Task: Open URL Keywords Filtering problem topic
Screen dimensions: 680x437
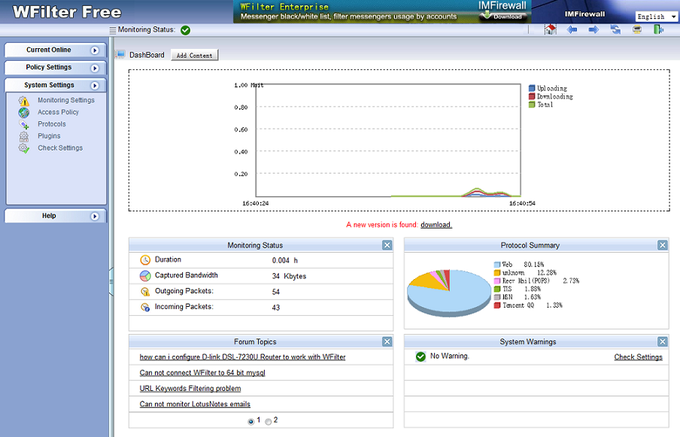Action: tap(190, 388)
